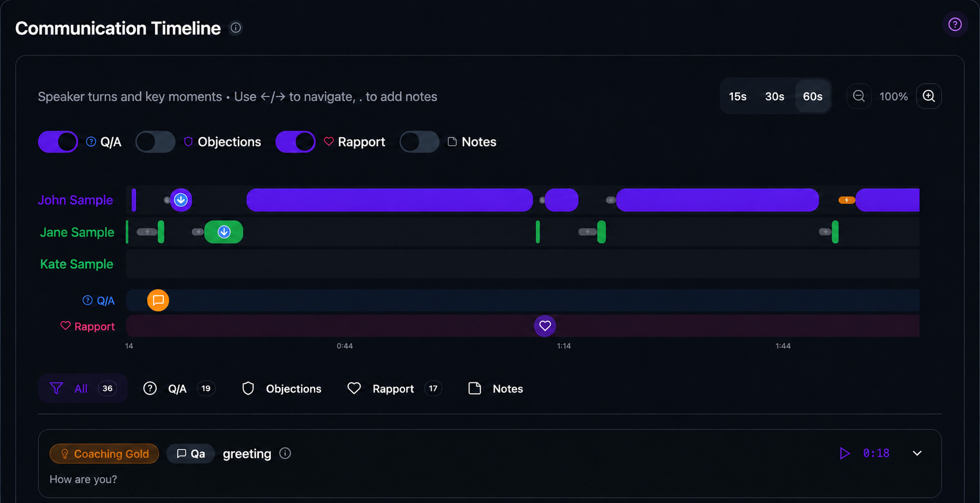Zoom in the timeline with the plus magnifier

point(929,96)
